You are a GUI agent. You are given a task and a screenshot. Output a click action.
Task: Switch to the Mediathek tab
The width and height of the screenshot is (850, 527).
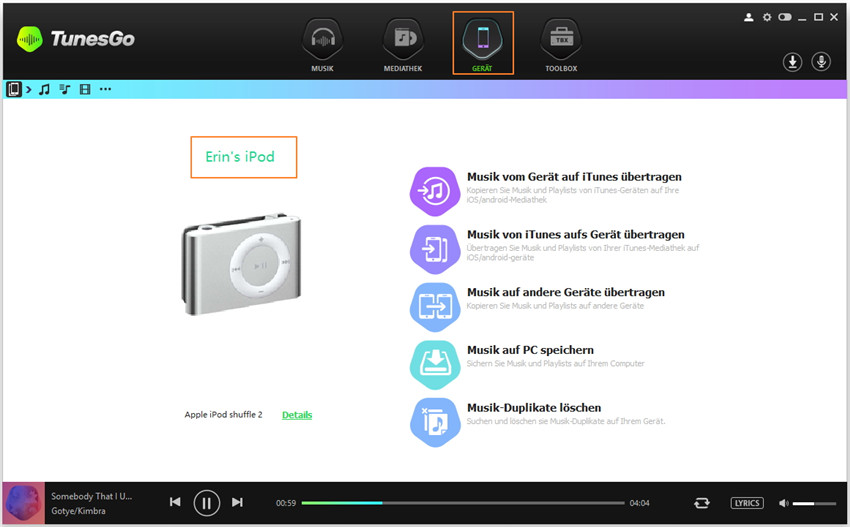(x=402, y=45)
